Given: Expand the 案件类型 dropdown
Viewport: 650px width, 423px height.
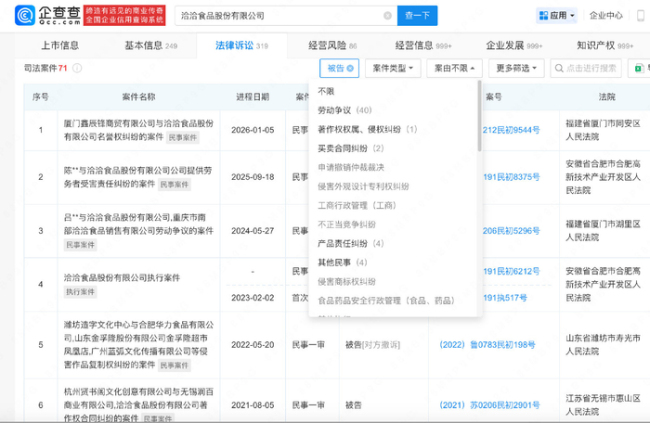Looking at the screenshot, I should point(393,68).
